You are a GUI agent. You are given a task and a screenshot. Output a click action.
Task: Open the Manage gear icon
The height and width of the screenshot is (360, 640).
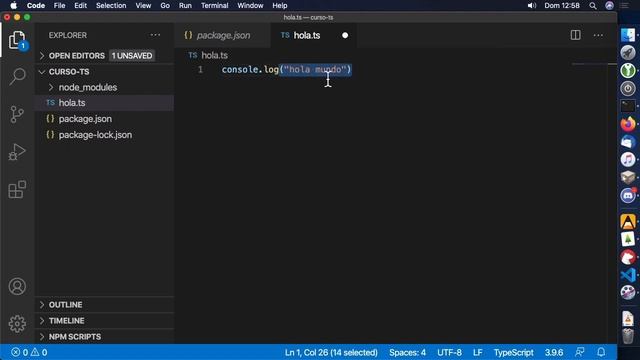click(x=17, y=324)
